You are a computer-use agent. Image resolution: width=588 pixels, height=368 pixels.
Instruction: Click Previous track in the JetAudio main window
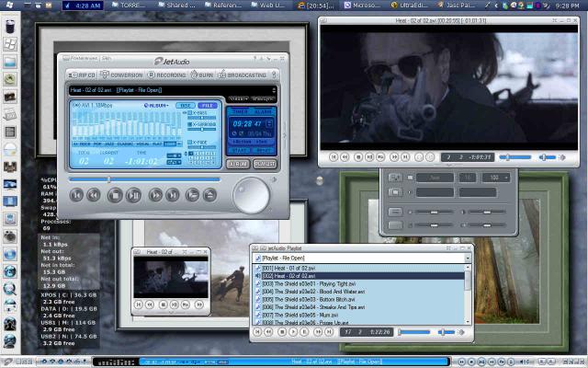[x=76, y=195]
